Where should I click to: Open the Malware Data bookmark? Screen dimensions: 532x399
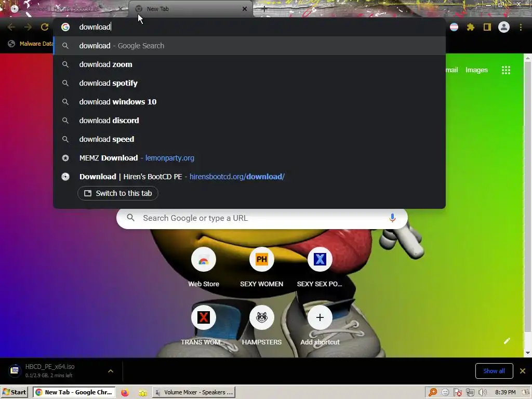[x=31, y=44]
